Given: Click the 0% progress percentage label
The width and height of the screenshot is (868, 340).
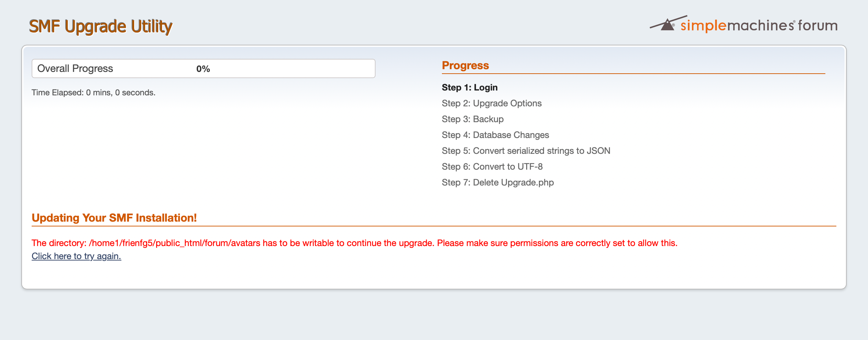Looking at the screenshot, I should pyautogui.click(x=203, y=69).
